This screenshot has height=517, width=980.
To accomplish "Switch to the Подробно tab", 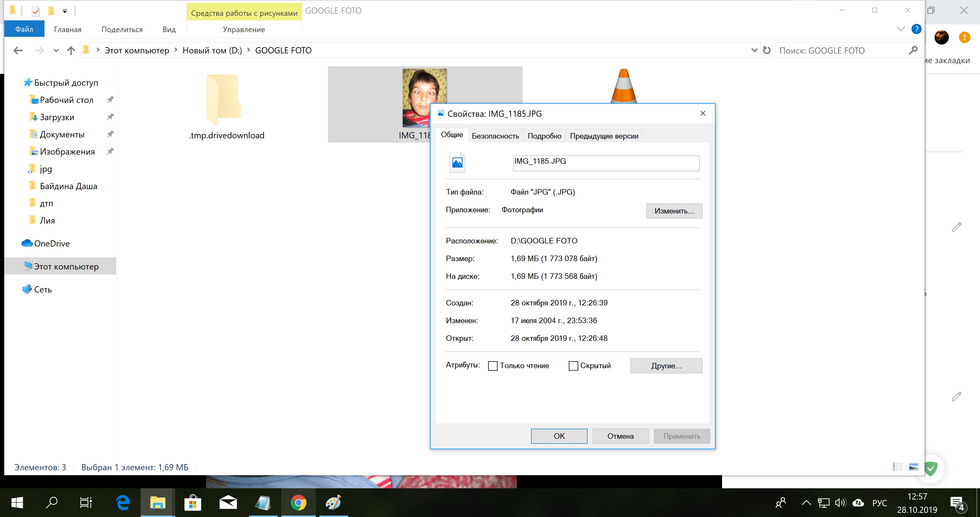I will coord(544,136).
